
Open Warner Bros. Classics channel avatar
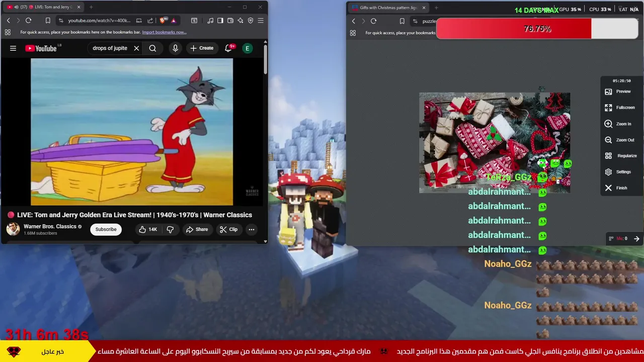pyautogui.click(x=13, y=229)
